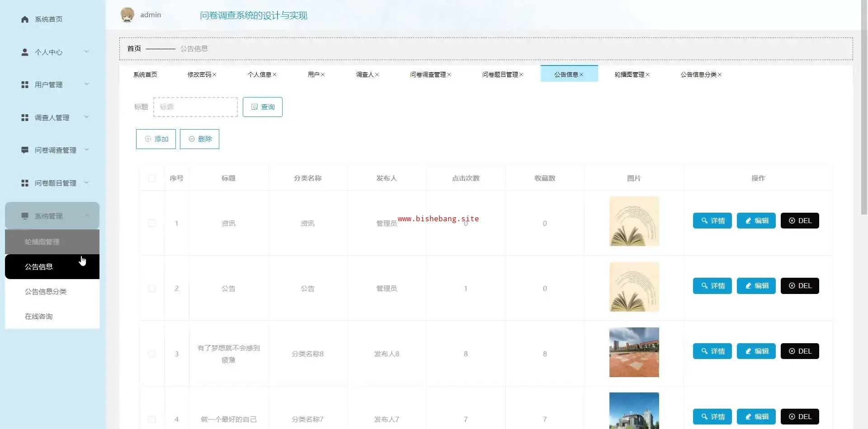Click the 添加 button to add announcement

[x=156, y=139]
